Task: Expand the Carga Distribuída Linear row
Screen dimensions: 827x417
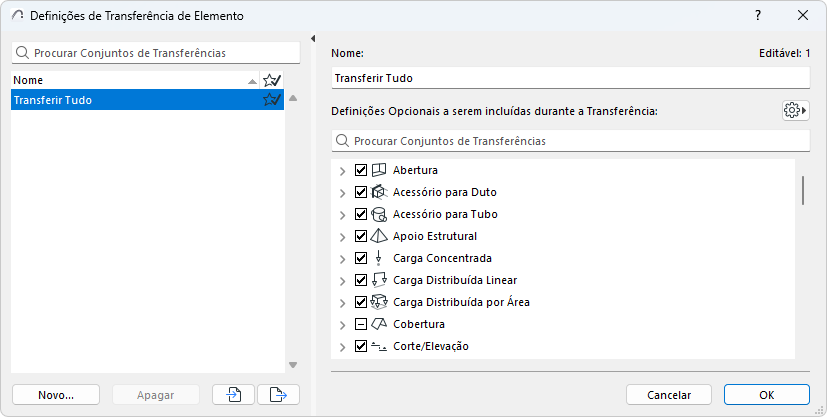Action: click(x=343, y=280)
